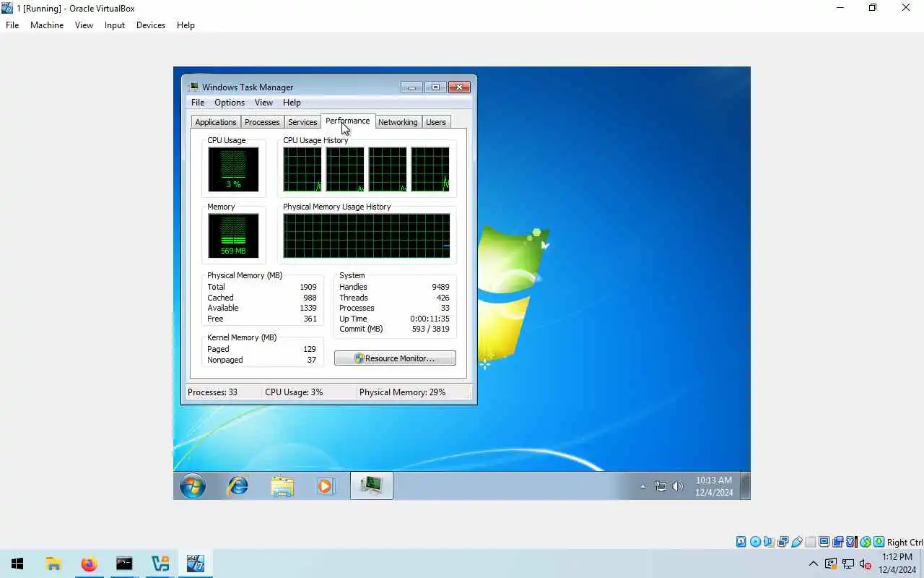Switch to the Applications tab

216,122
